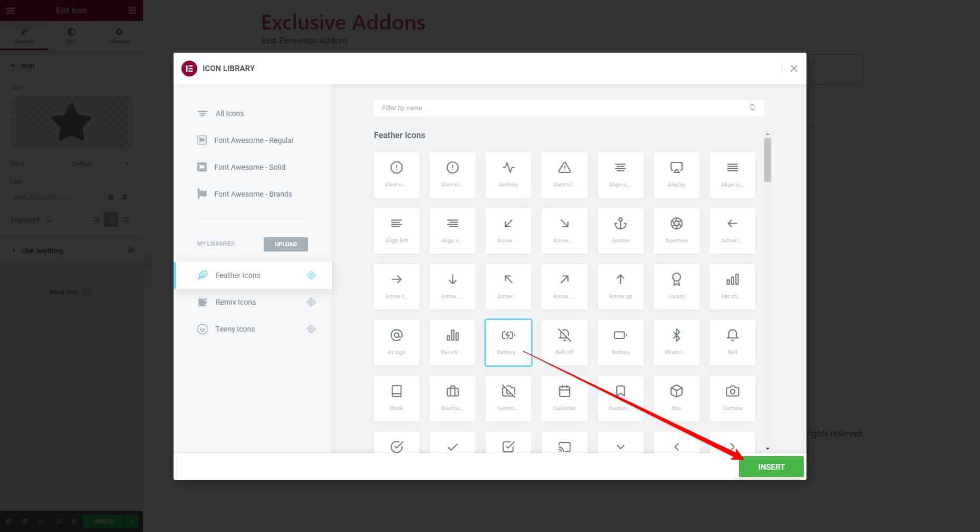Switch to Remix Icons library
This screenshot has height=532, width=980.
point(254,302)
